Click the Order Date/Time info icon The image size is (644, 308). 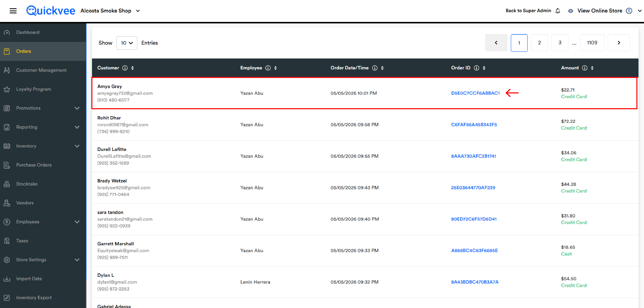(x=374, y=68)
